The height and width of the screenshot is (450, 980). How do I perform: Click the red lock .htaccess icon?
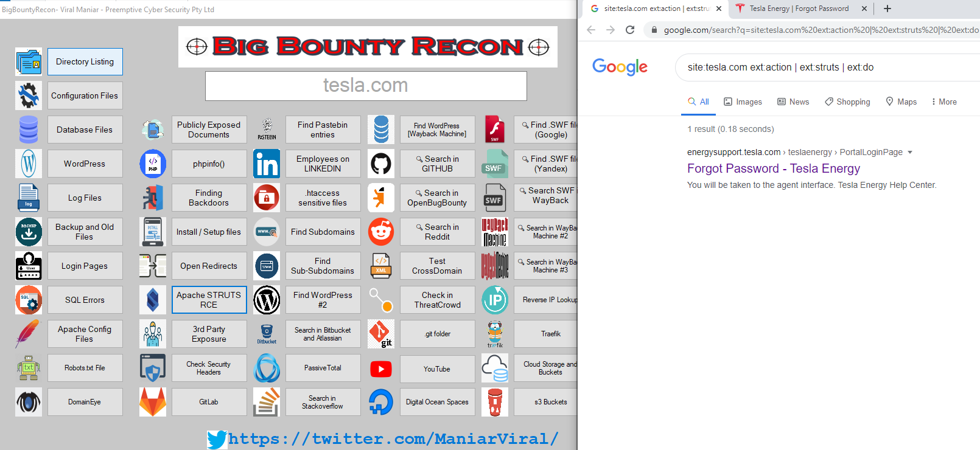click(267, 198)
